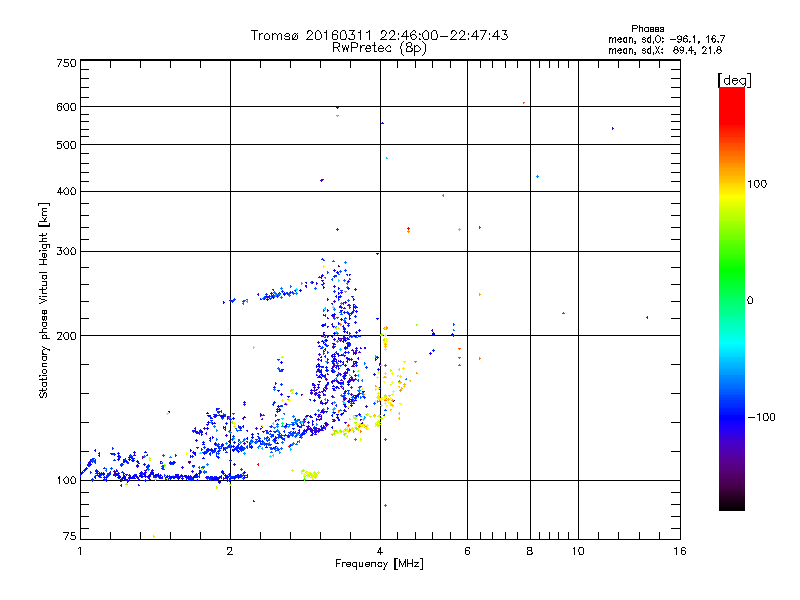Click the x-axis tick label '4'
This screenshot has width=800, height=600.
tap(380, 551)
